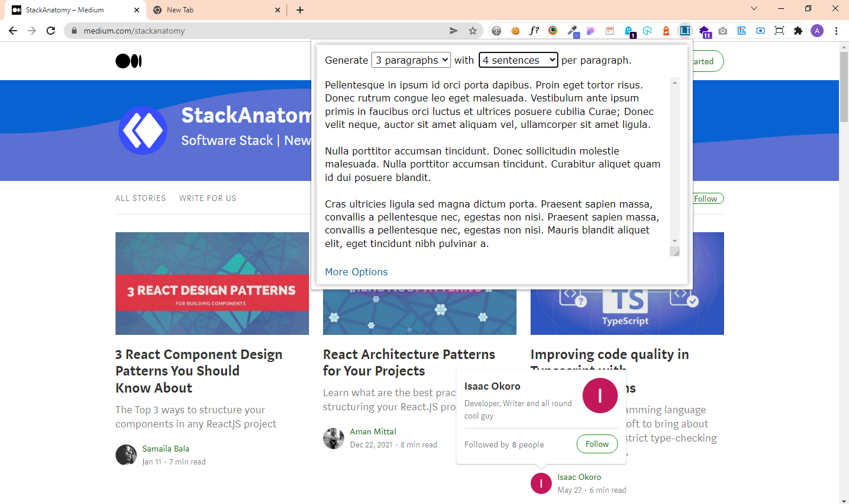
Task: Bookmark this page with star icon
Action: pyautogui.click(x=472, y=31)
